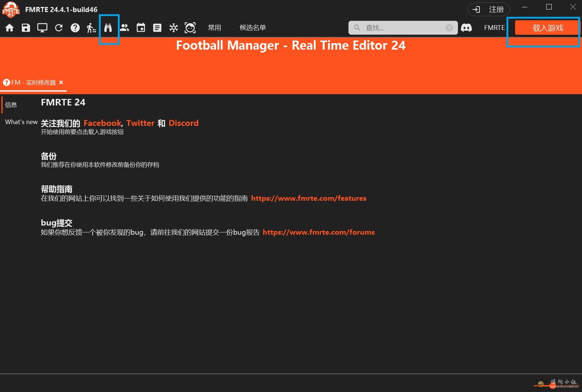
Task: Open the Twitter link
Action: 140,123
